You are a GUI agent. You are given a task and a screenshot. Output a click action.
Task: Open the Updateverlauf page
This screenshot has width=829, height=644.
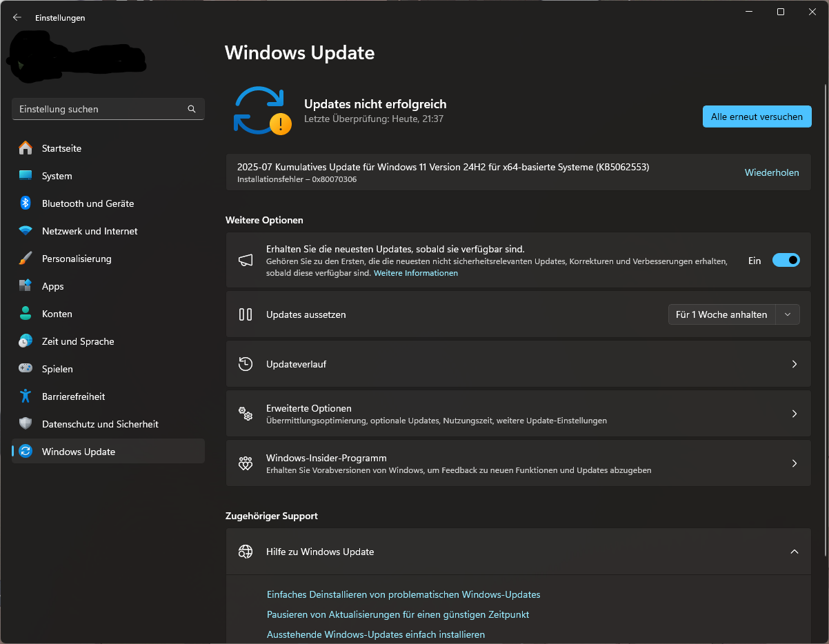coord(795,364)
